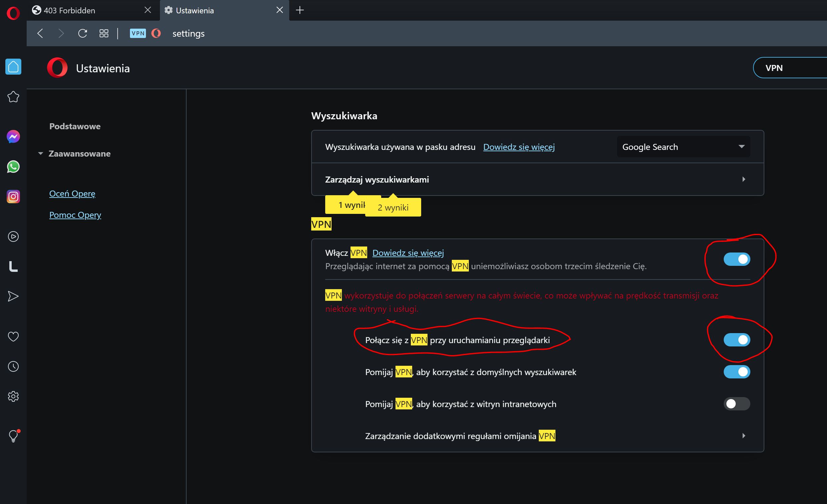Open the home icon in sidebar

[13, 66]
